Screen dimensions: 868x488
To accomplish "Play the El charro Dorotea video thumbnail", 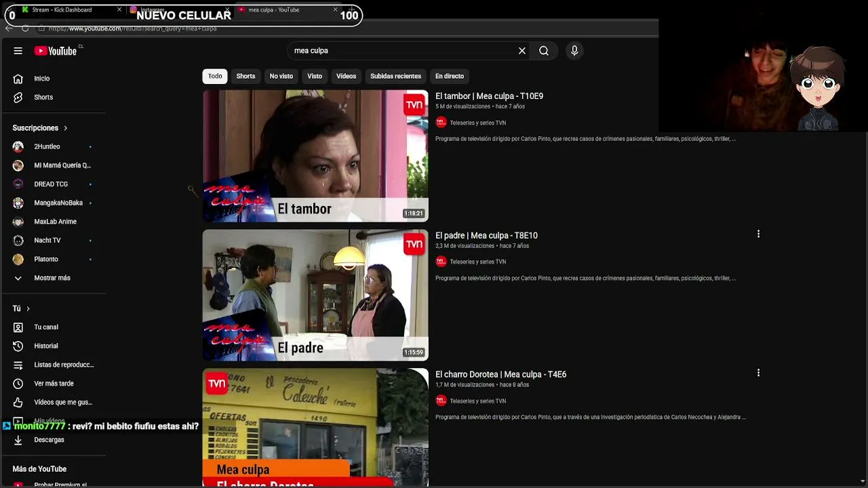I will [315, 427].
